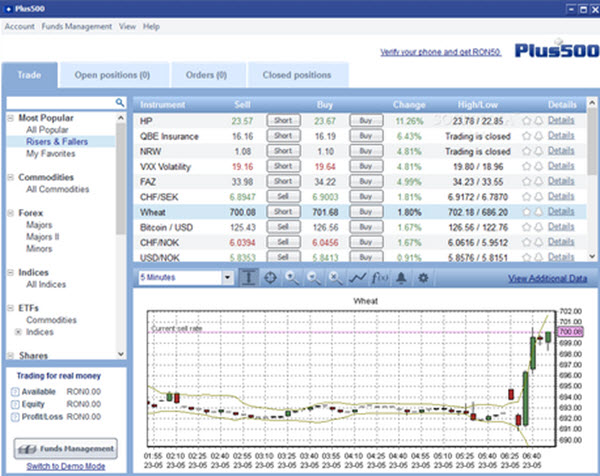Collapse the Indices category
This screenshot has height=476, width=600.
pos(11,272)
